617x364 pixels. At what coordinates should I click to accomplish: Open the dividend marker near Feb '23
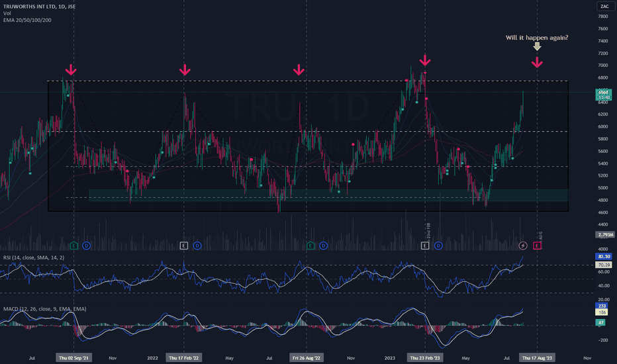438,246
